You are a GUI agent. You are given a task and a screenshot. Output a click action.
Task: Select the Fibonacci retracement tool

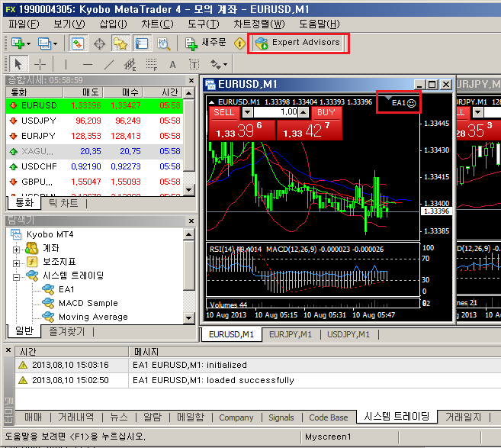pos(152,65)
